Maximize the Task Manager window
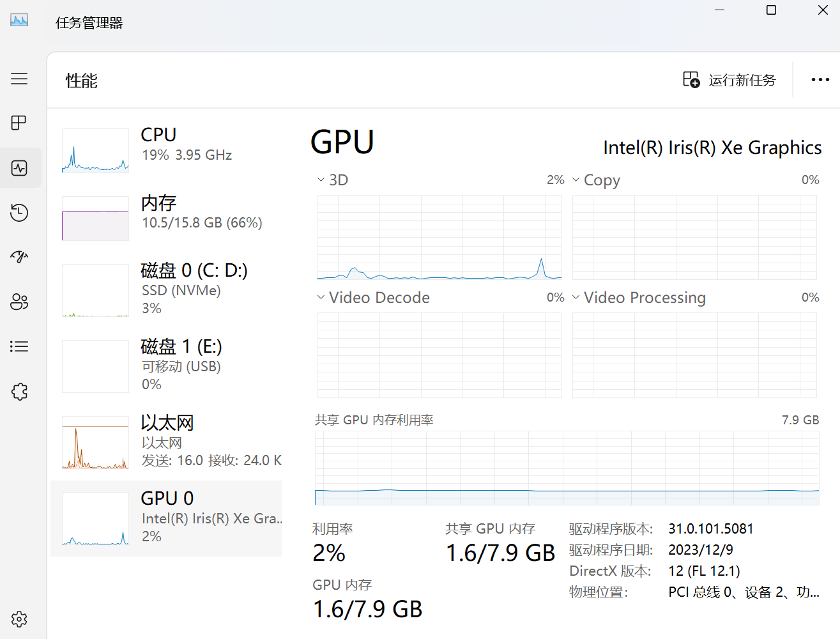The image size is (840, 639). click(x=771, y=10)
